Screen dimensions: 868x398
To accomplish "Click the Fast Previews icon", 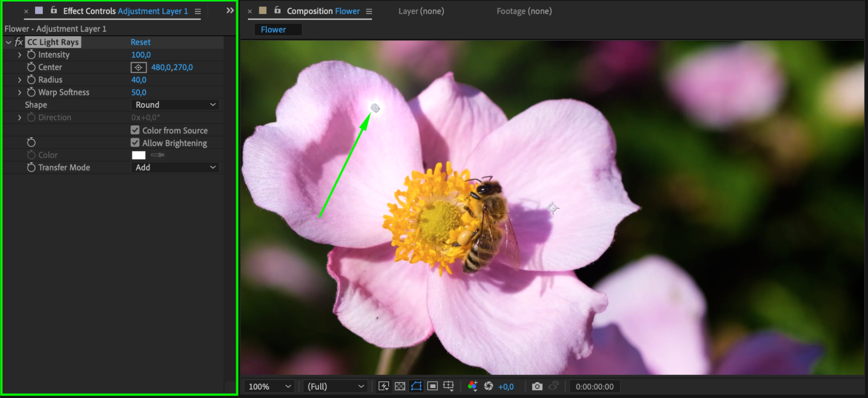I will (383, 386).
